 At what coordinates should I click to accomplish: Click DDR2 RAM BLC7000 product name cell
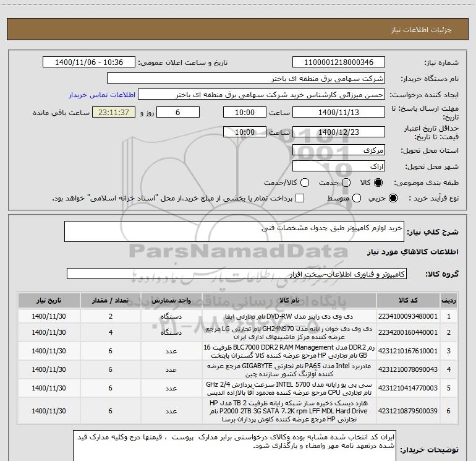(x=289, y=351)
